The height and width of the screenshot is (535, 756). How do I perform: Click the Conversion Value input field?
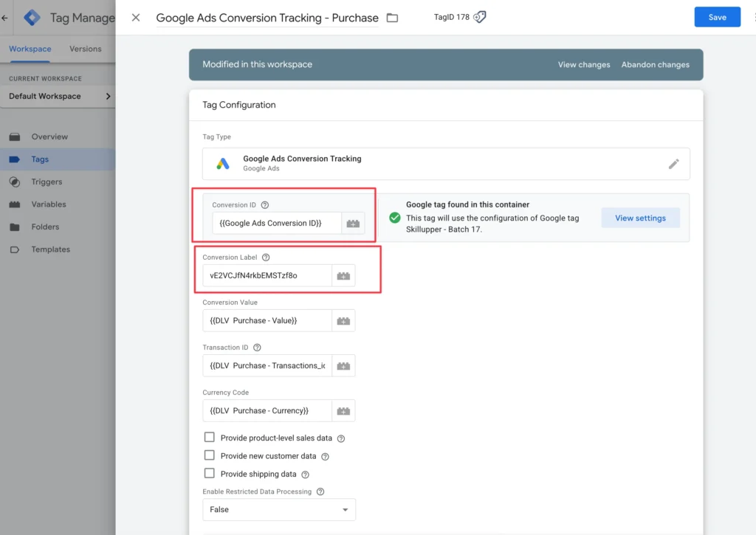click(267, 321)
